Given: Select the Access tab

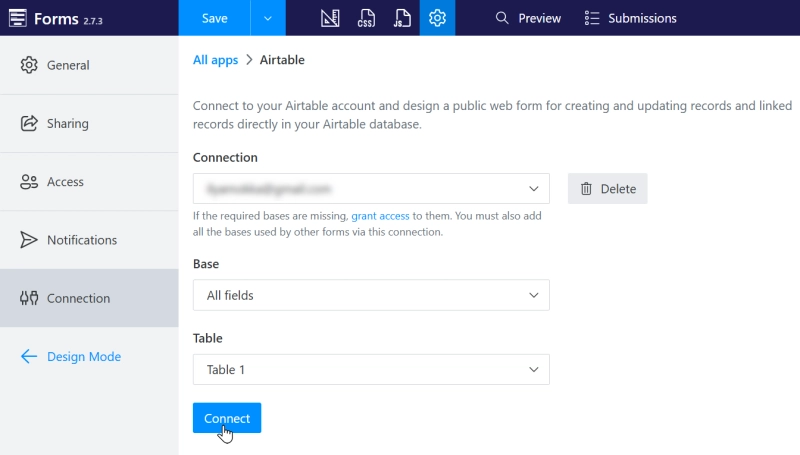Looking at the screenshot, I should tap(89, 182).
